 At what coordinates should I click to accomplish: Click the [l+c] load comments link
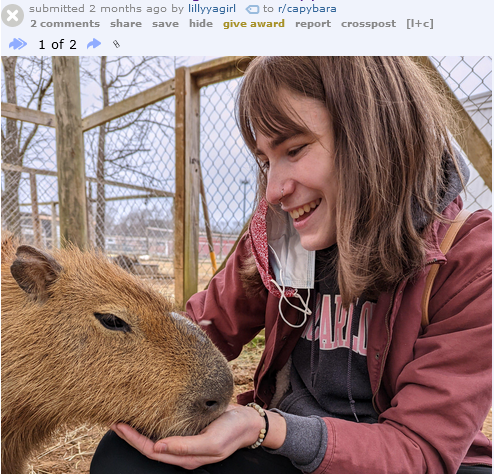(x=420, y=24)
